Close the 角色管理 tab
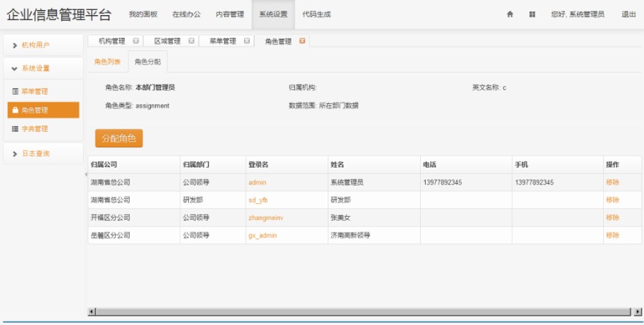This screenshot has width=644, height=325. pos(302,41)
